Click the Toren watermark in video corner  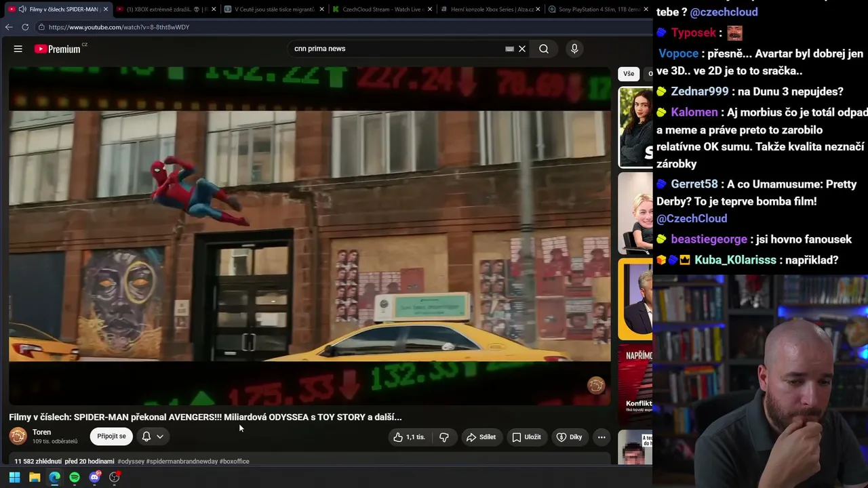point(596,386)
